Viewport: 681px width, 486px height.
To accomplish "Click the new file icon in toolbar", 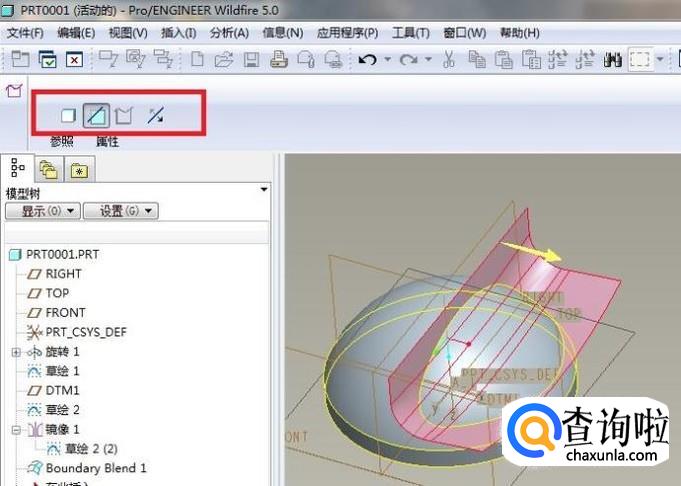I will click(198, 59).
